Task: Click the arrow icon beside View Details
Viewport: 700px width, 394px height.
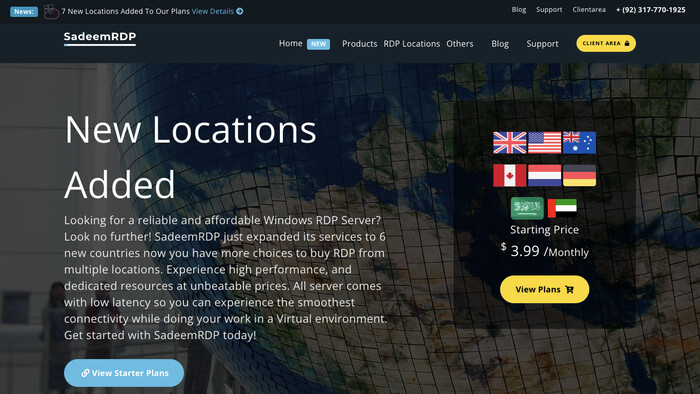Action: tap(240, 11)
